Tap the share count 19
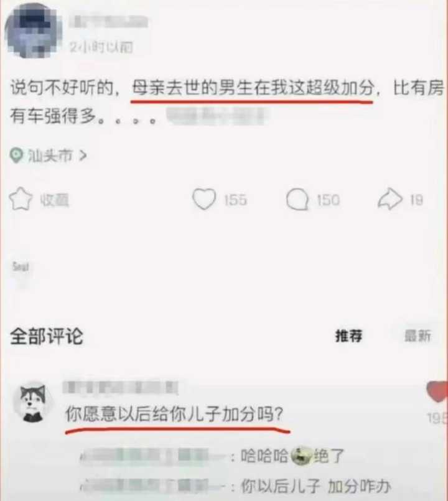 pos(416,200)
